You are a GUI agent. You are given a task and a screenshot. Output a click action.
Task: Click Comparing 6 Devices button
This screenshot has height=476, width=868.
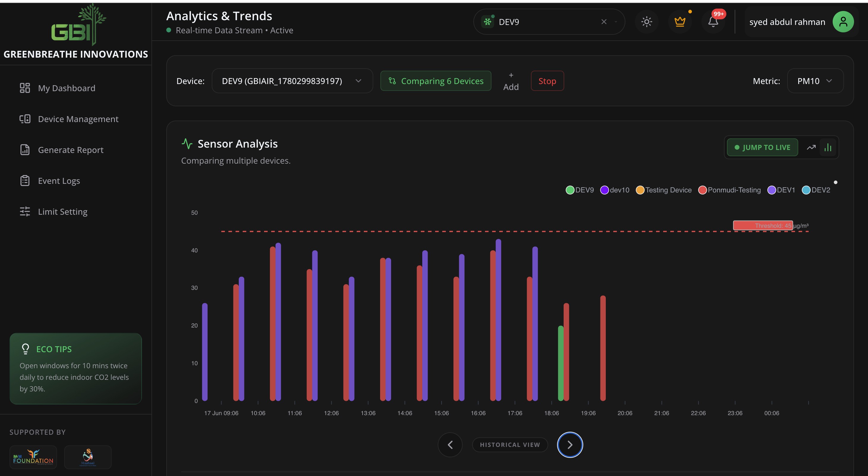click(x=436, y=81)
